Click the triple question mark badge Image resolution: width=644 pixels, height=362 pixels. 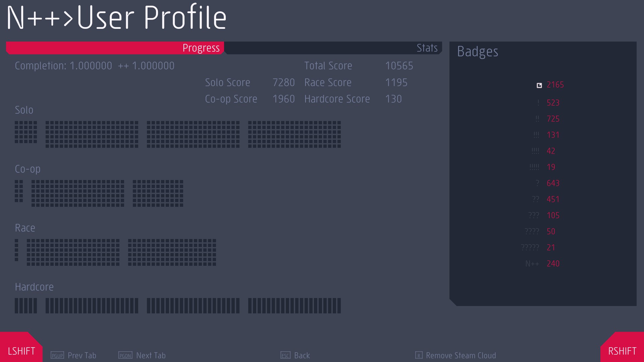534,215
